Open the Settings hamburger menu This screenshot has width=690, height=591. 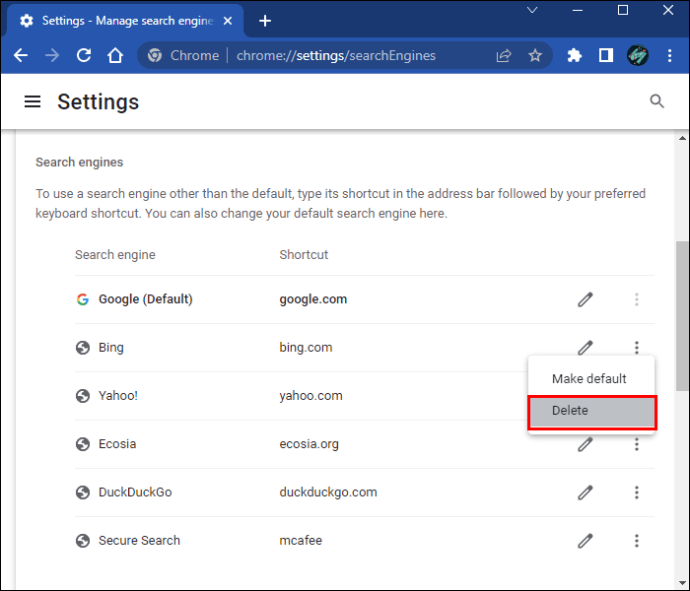coord(33,102)
